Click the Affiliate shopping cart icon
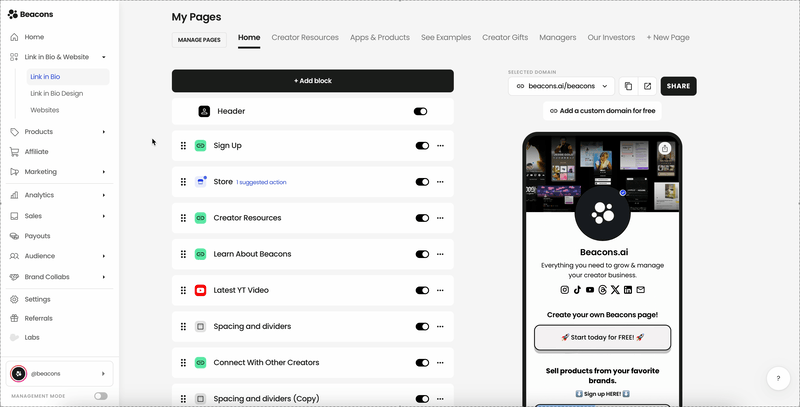Image resolution: width=800 pixels, height=407 pixels. [x=14, y=151]
